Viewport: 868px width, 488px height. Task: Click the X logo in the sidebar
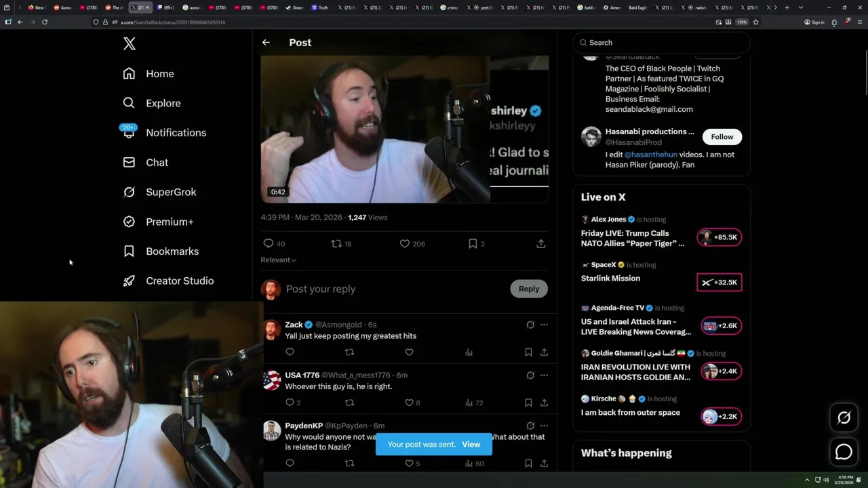point(130,44)
